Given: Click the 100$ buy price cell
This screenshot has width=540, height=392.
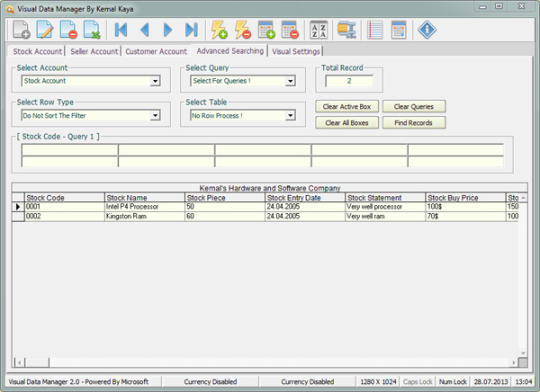Looking at the screenshot, I should click(x=465, y=207).
